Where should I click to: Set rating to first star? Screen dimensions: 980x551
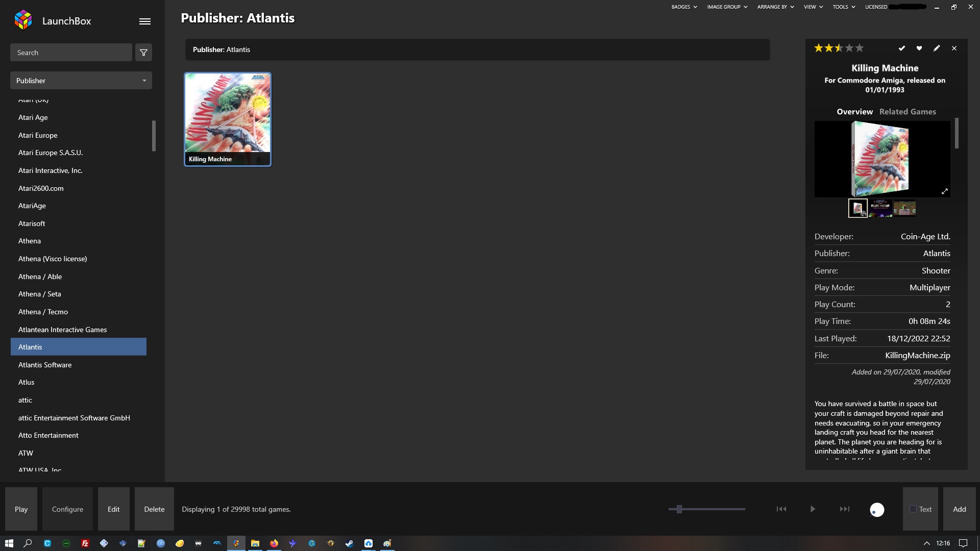pyautogui.click(x=819, y=48)
